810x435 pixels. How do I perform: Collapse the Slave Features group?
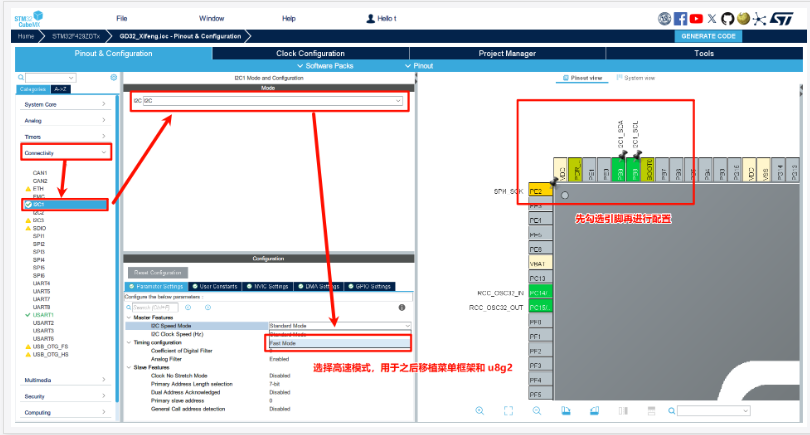point(129,367)
